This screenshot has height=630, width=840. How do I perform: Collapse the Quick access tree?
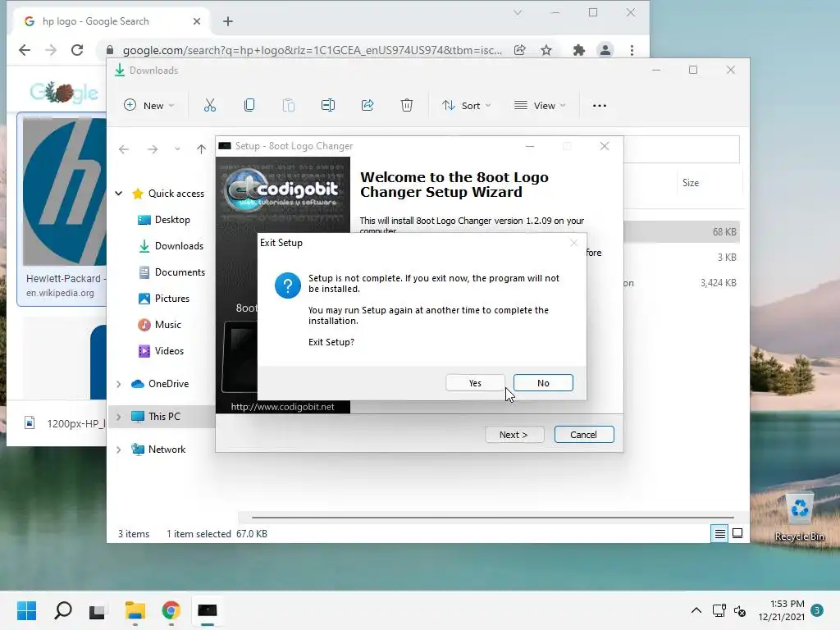pos(119,194)
